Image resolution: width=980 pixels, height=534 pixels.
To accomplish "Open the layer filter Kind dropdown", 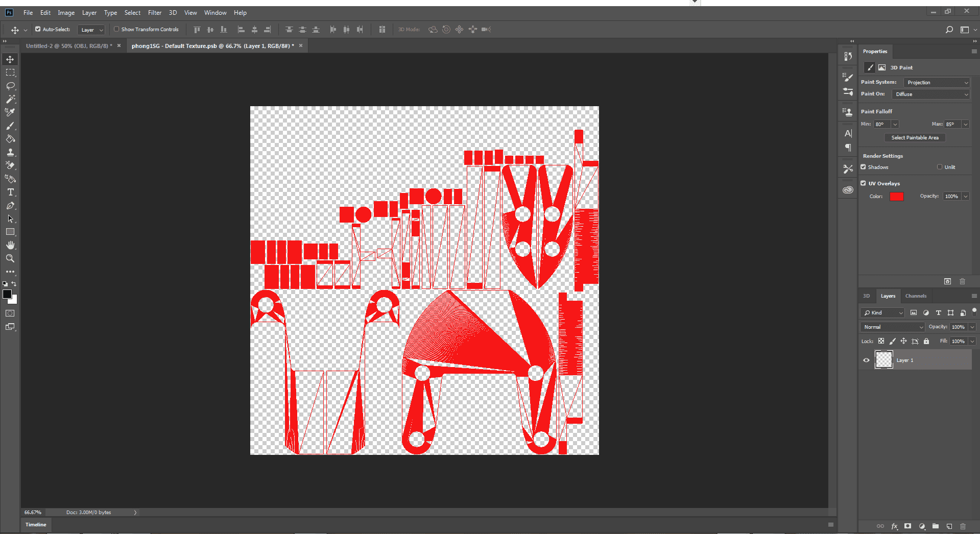I will point(882,312).
